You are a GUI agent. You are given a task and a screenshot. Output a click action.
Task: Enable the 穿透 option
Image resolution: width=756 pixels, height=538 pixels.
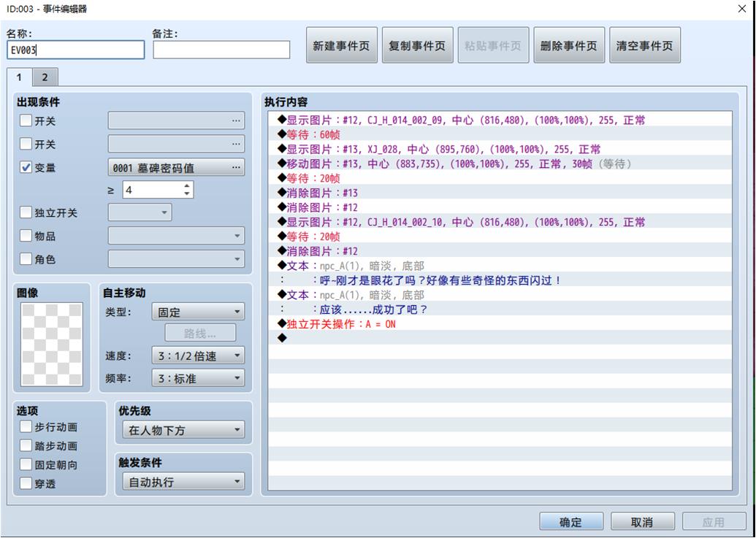coord(26,483)
